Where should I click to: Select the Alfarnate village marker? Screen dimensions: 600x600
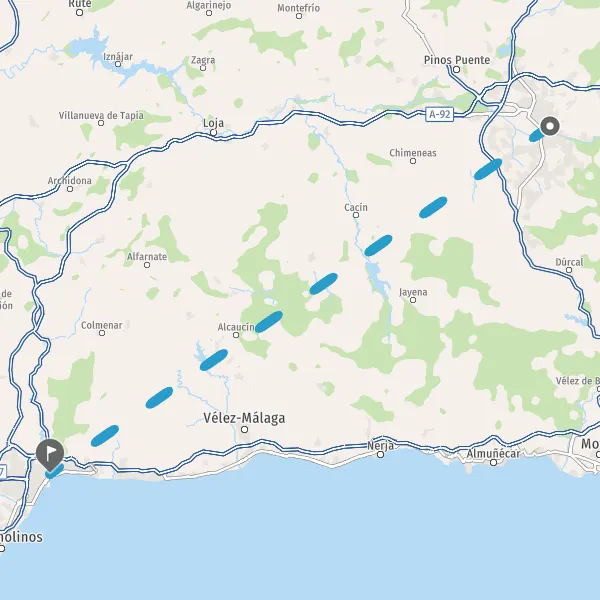(x=147, y=265)
